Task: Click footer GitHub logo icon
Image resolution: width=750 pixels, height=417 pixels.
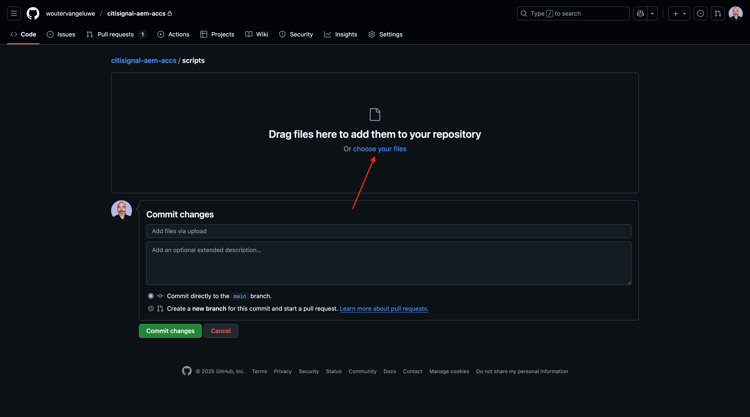Action: click(x=187, y=371)
